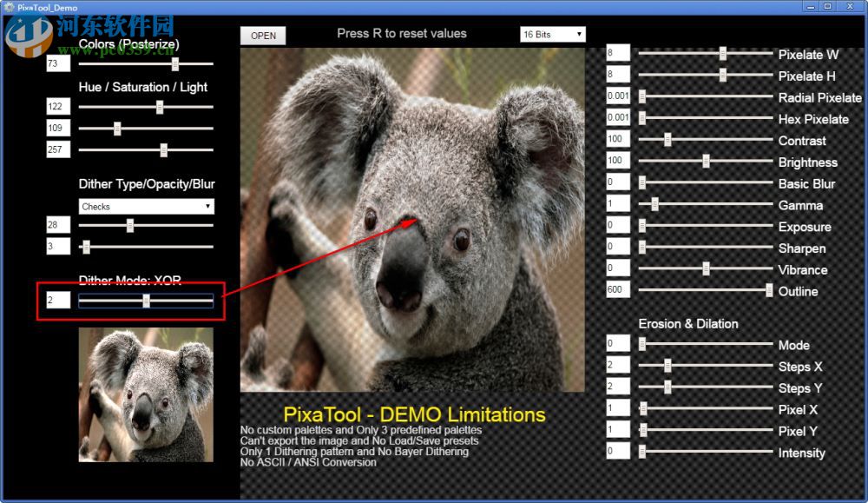The image size is (868, 503).
Task: Open the Checks dither type dropdown
Action: click(145, 206)
